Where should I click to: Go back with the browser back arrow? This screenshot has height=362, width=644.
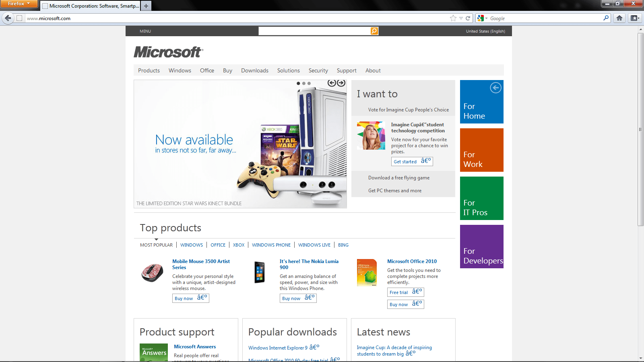coord(8,18)
